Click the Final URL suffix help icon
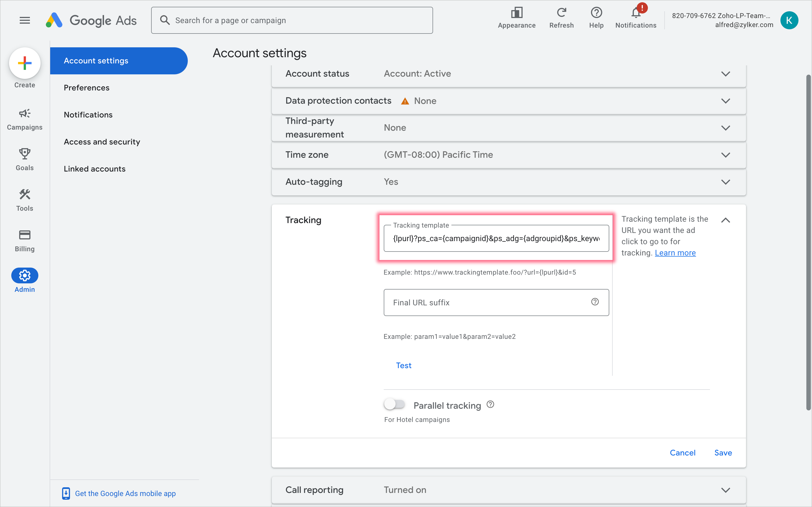The image size is (812, 507). (x=595, y=302)
